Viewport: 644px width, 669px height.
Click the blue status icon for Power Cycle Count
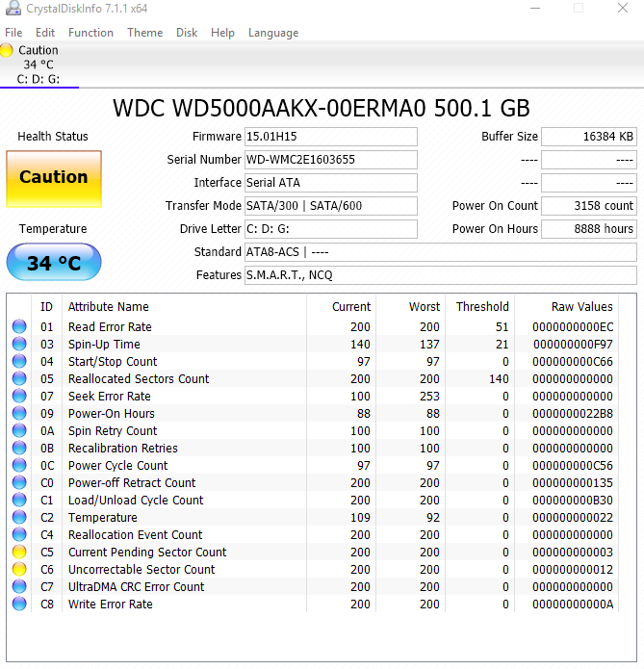19,465
